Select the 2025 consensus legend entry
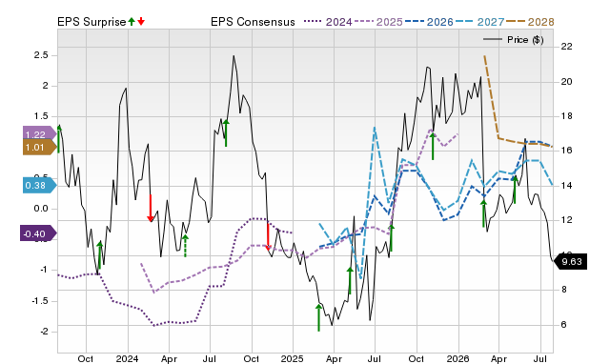 378,22
